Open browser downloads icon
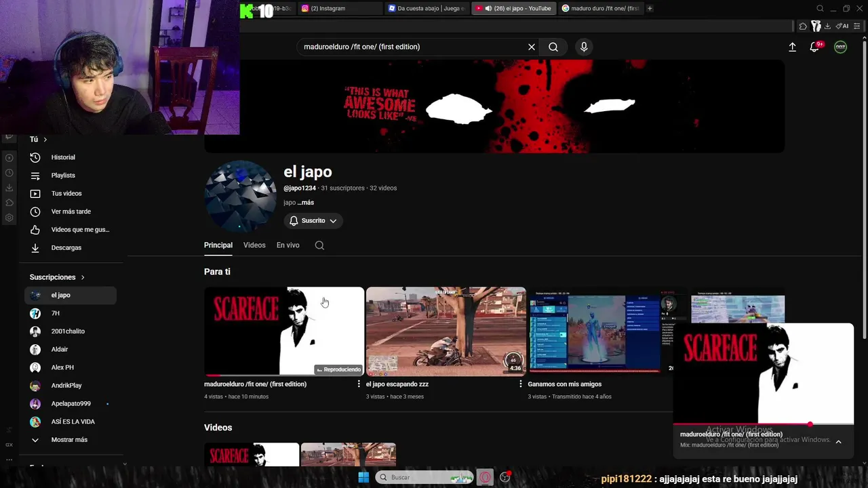Viewport: 868px width, 488px height. (827, 26)
